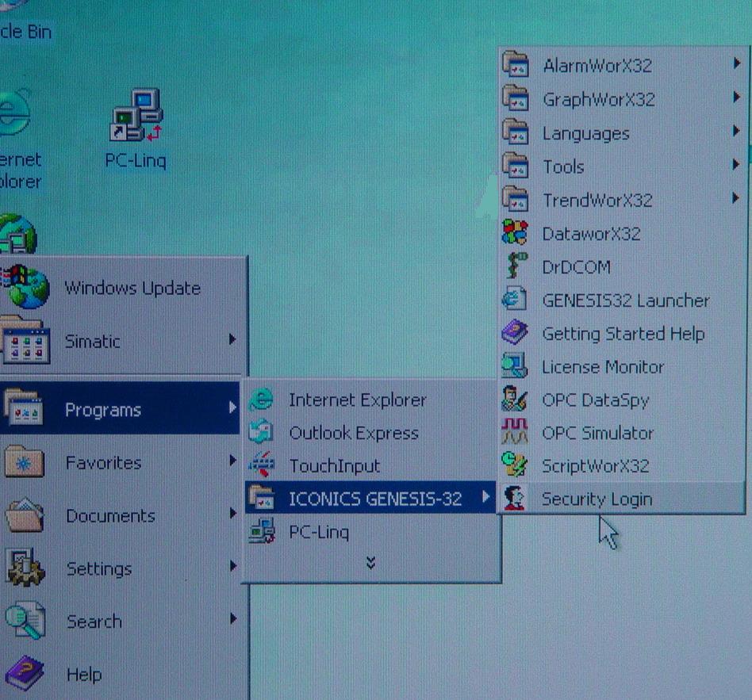The height and width of the screenshot is (700, 752).
Task: Click the Favorites star folder icon
Action: pos(25,461)
